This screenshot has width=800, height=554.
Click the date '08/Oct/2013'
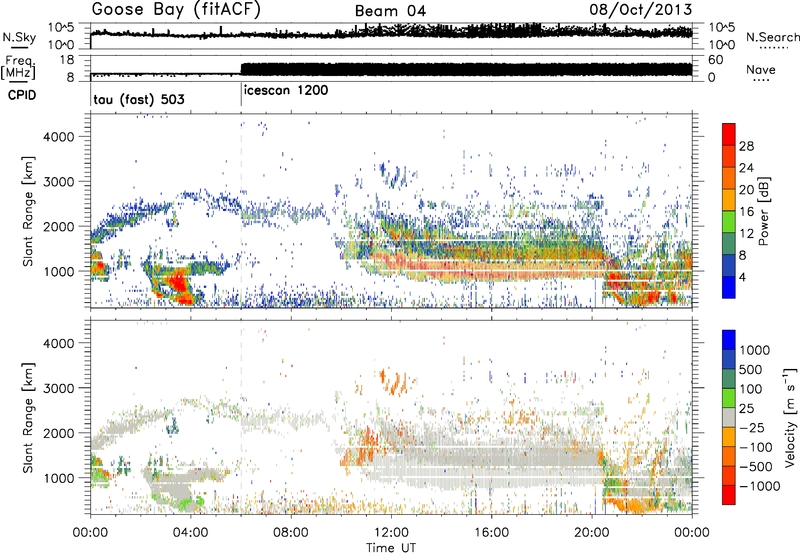point(641,10)
